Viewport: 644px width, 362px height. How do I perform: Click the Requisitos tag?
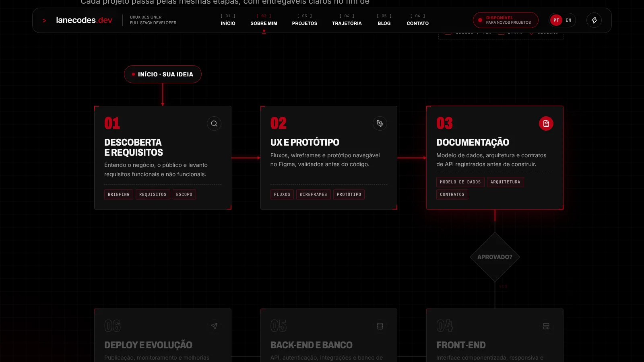click(x=153, y=194)
